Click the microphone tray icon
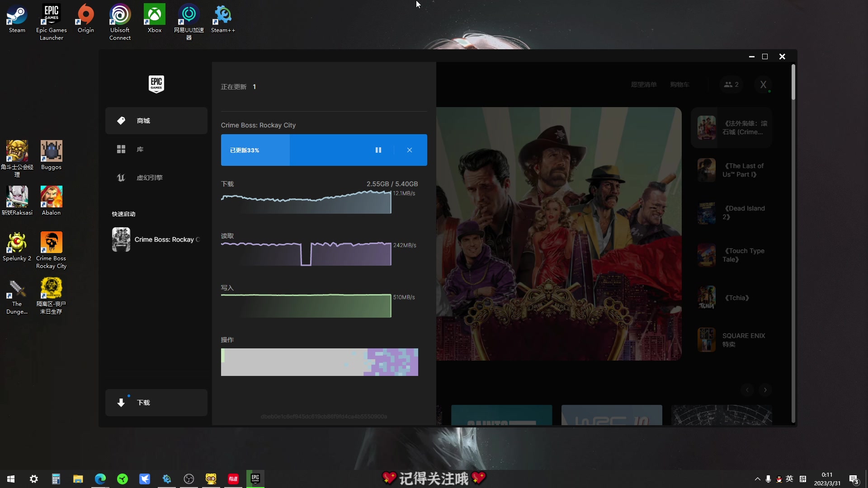868x488 pixels. tap(768, 479)
